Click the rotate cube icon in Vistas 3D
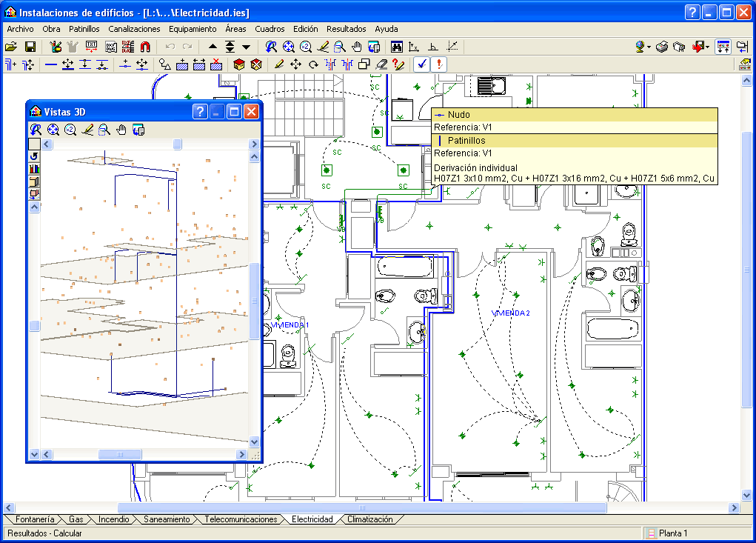 click(34, 194)
